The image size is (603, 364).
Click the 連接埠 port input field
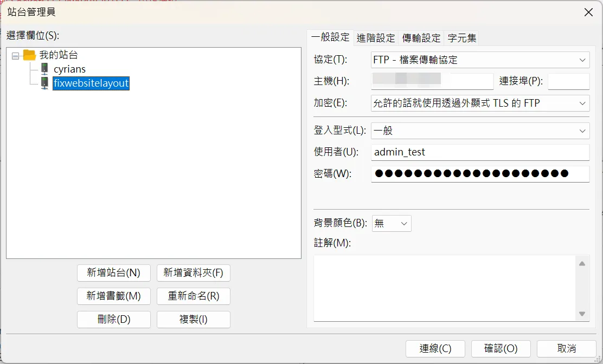(x=568, y=81)
